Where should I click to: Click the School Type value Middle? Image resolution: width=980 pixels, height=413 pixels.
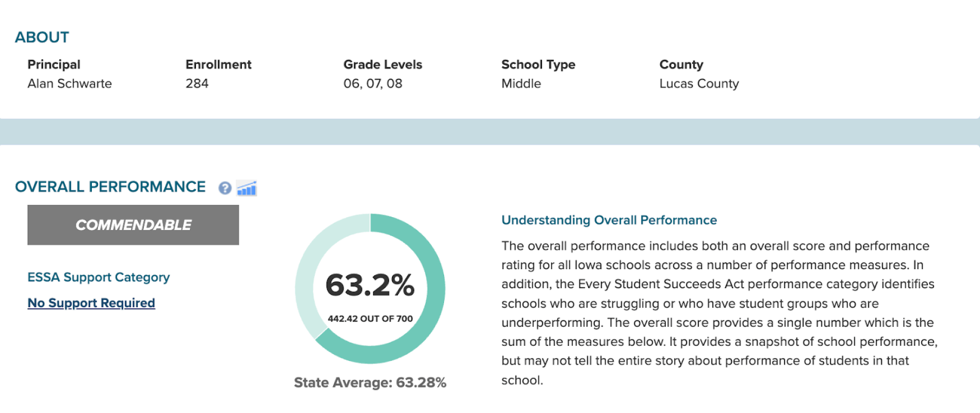521,84
